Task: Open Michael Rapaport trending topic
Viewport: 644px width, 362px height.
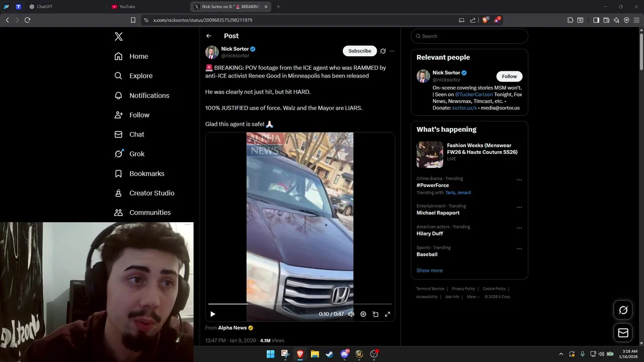Action: tap(438, 213)
